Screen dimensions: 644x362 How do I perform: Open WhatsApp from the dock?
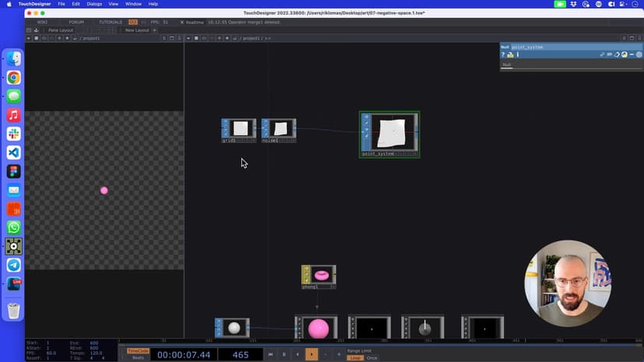click(13, 228)
